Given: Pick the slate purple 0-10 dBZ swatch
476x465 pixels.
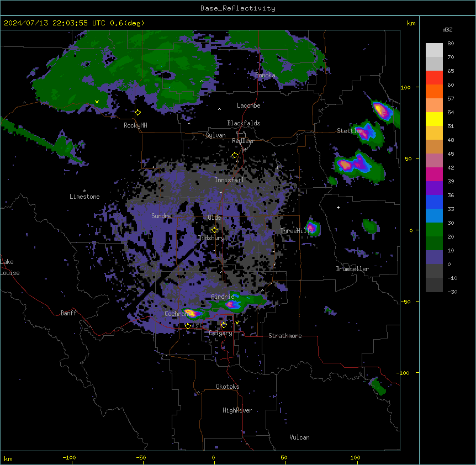Looking at the screenshot, I should click(x=434, y=257).
